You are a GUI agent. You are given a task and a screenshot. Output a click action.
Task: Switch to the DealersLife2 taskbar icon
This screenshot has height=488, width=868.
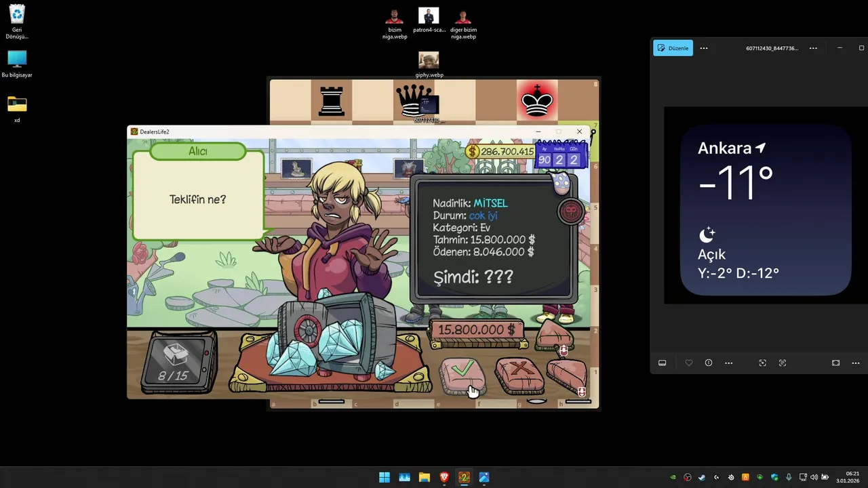coord(464,477)
